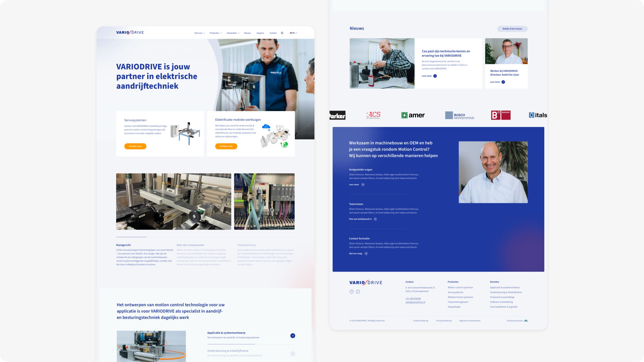Open Mobiele tractie systemen footer link
Image resolution: width=644 pixels, height=362 pixels.
click(460, 297)
